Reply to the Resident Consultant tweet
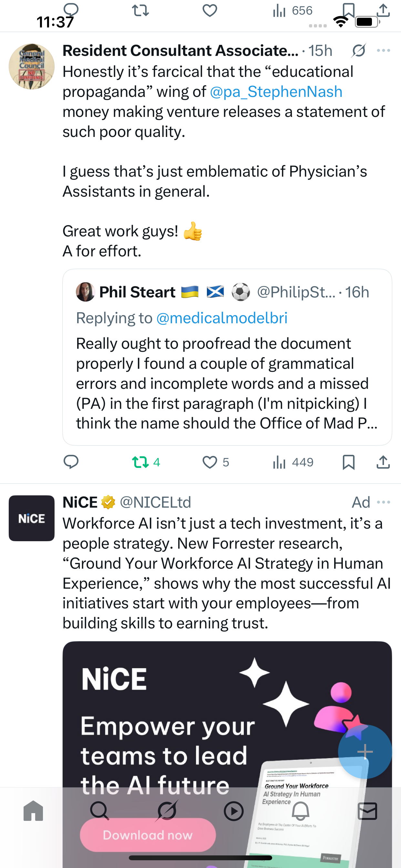This screenshot has height=868, width=401. pos(71,462)
